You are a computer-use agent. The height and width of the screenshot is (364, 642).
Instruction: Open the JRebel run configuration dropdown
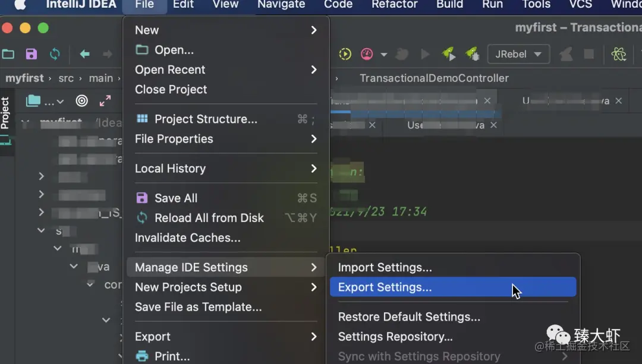tap(518, 54)
